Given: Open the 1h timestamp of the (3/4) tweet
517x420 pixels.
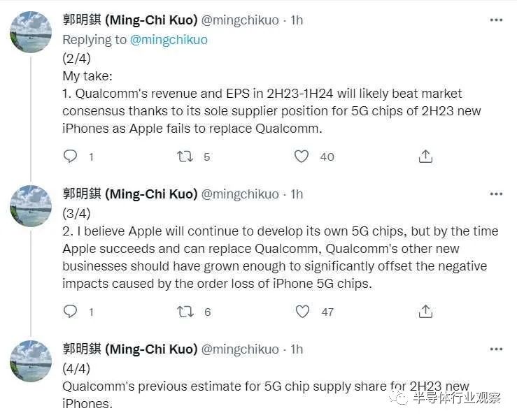Looking at the screenshot, I should pyautogui.click(x=297, y=194).
